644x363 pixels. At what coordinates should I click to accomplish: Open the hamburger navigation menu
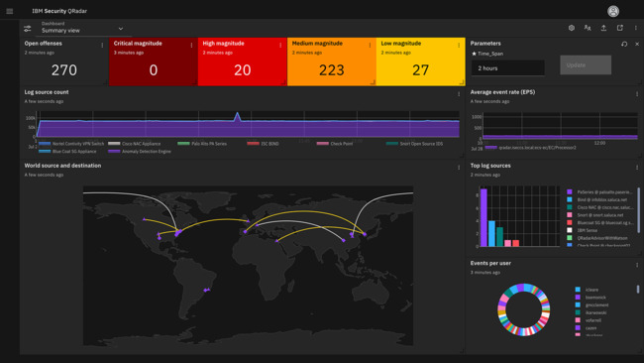point(10,11)
